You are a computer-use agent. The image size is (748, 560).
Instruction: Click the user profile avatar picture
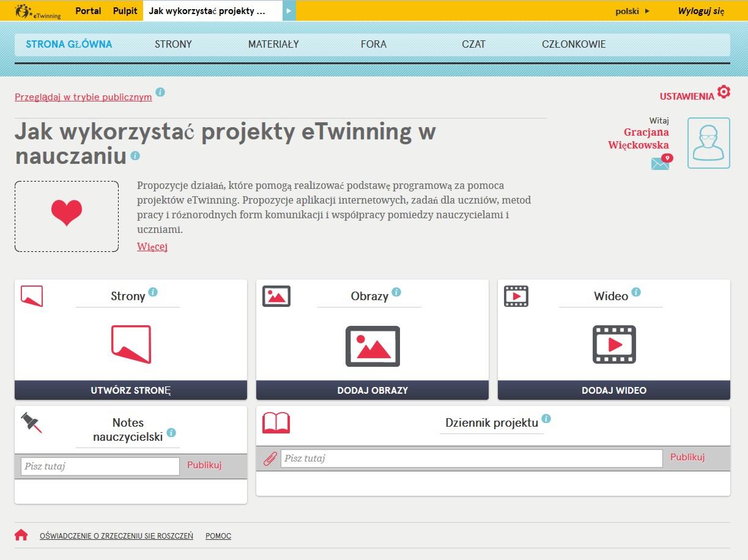click(709, 143)
